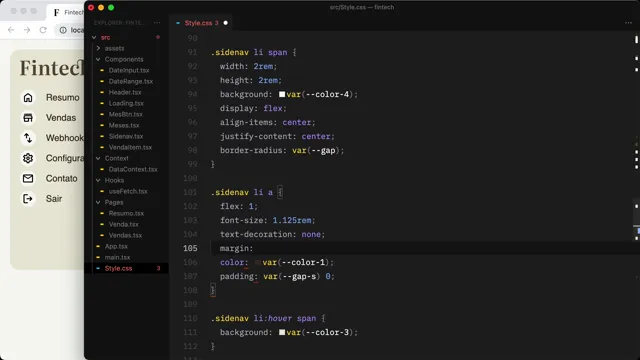Click the .sidenav li:hover span selector
Screen dimensions: 640x360
263,318
